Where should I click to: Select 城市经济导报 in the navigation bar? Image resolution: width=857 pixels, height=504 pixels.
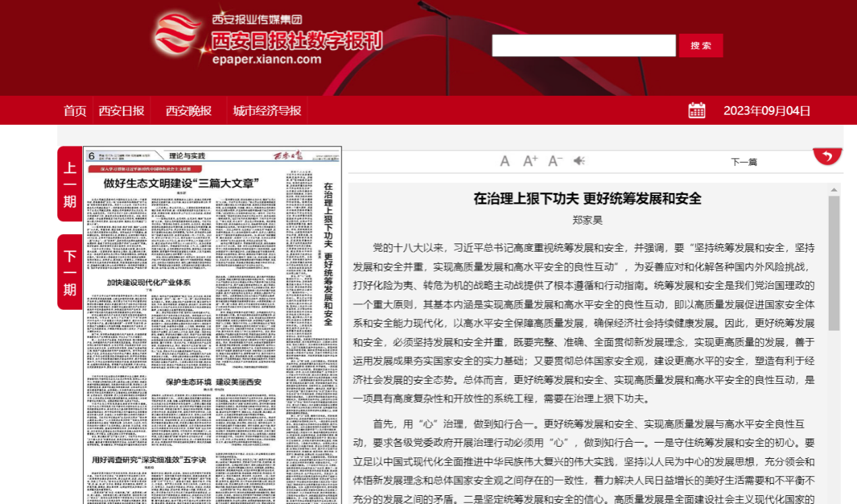tap(267, 111)
